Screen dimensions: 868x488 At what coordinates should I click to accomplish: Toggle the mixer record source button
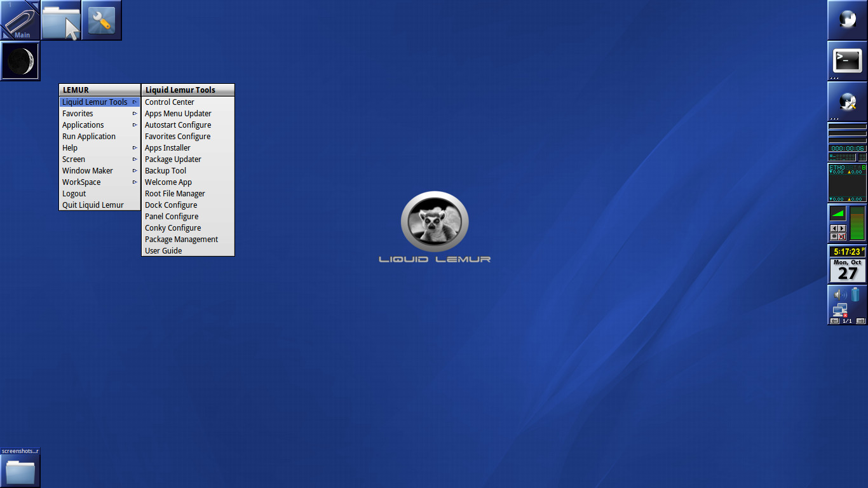834,236
